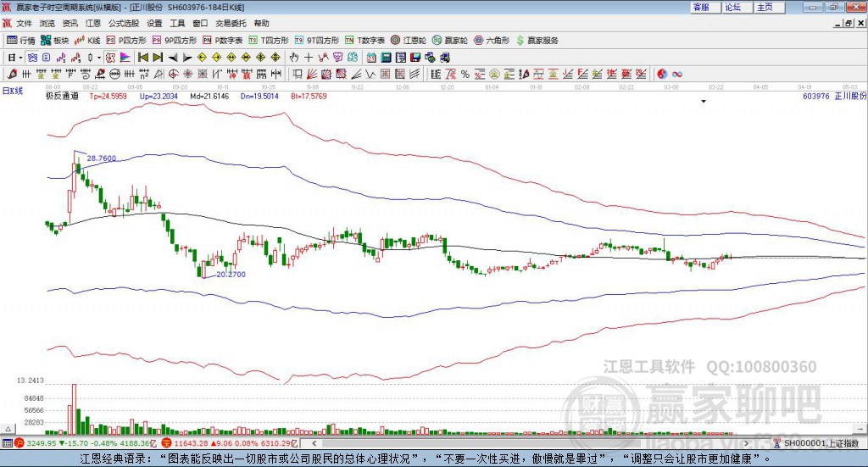Viewport: 868px width, 467px height.
Task: Open the P数字表 number table
Action: [223, 41]
